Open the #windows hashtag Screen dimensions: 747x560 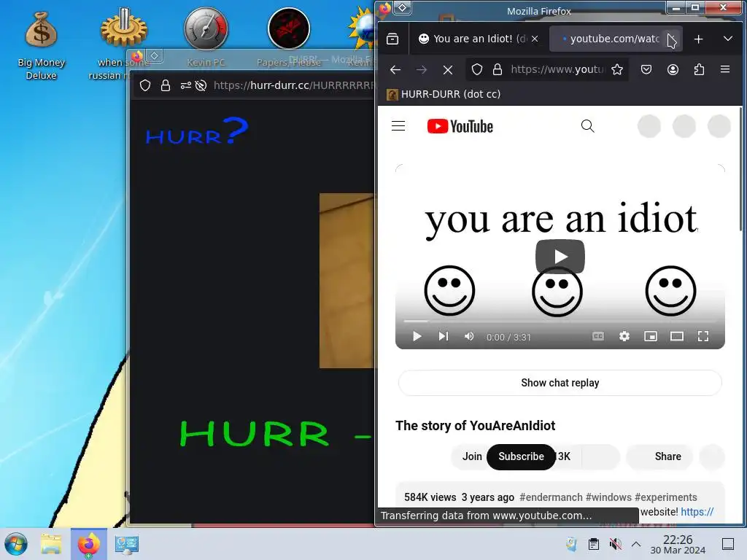pyautogui.click(x=609, y=497)
